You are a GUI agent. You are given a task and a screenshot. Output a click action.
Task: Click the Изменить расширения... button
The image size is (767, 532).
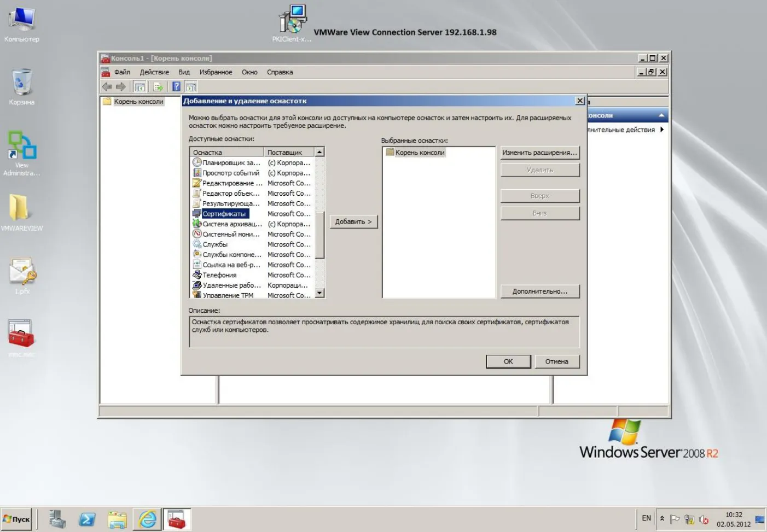540,153
